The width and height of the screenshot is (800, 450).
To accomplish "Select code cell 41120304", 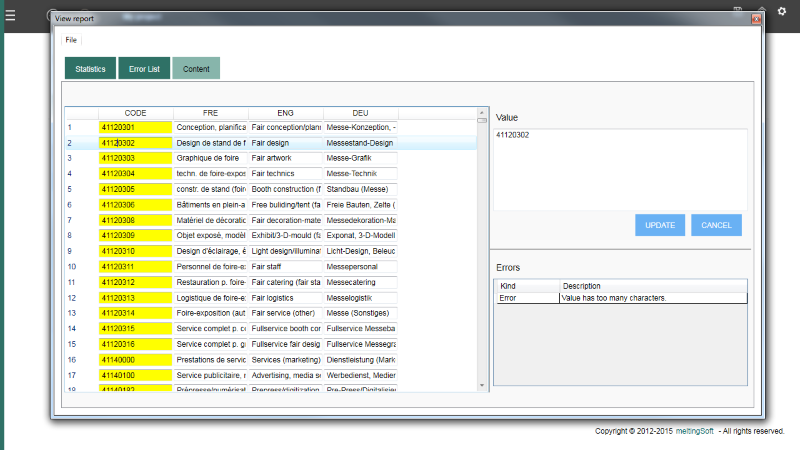I will 135,173.
